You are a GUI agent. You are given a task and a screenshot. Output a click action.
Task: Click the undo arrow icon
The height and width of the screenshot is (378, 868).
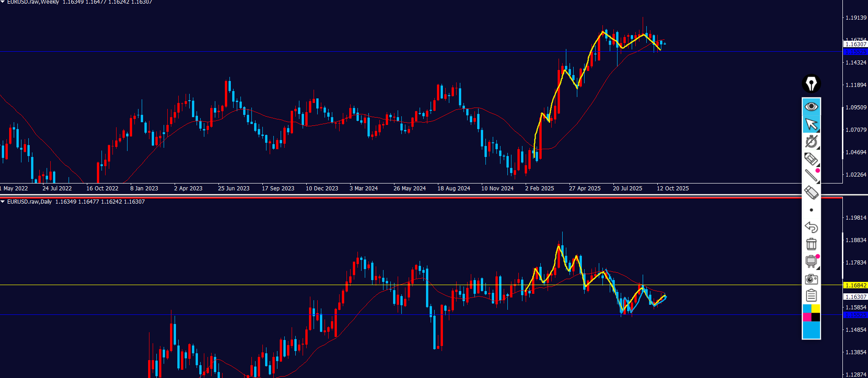(811, 227)
